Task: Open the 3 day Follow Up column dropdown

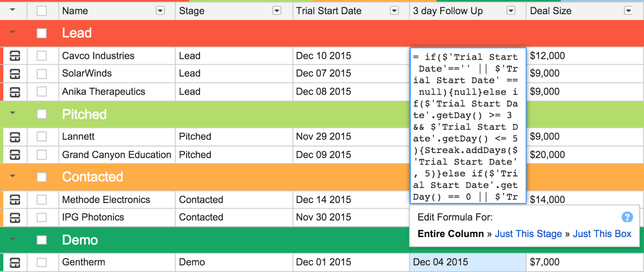Action: [511, 11]
